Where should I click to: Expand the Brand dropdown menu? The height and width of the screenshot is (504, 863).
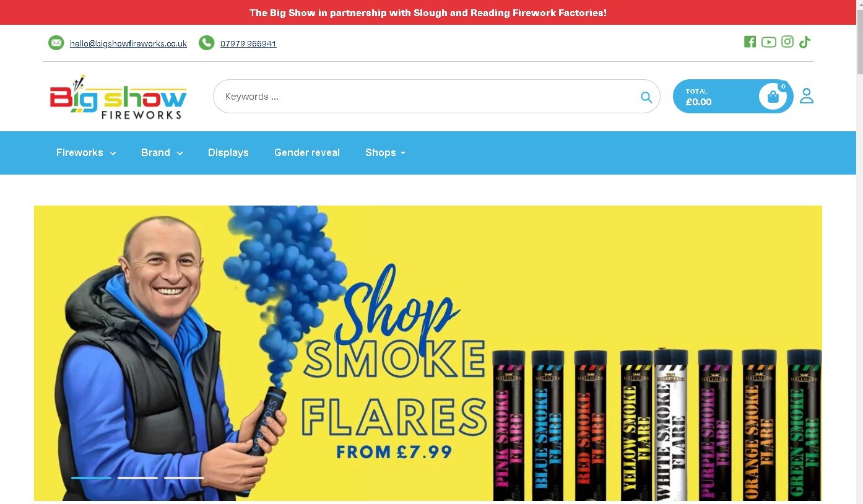pos(162,152)
